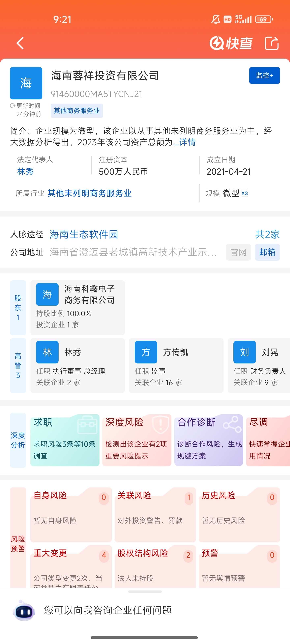The width and height of the screenshot is (290, 644).
Task: Open the 历史风险 card
Action: tap(239, 515)
